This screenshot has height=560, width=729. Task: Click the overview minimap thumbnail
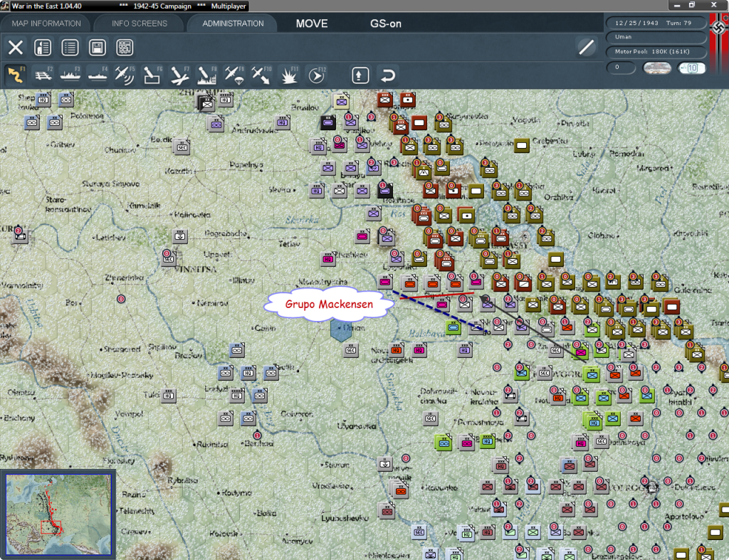58,514
